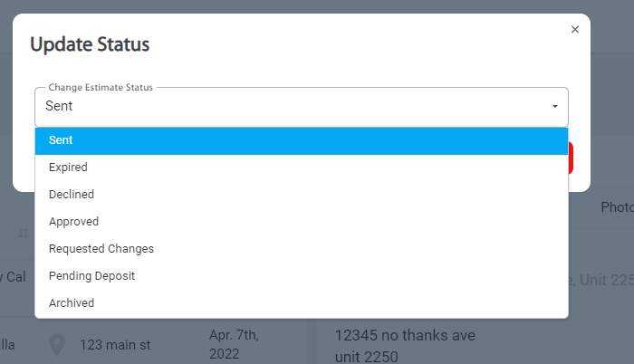Click the red button behind the dropdown
Screen dimensions: 634x364
click(571, 158)
